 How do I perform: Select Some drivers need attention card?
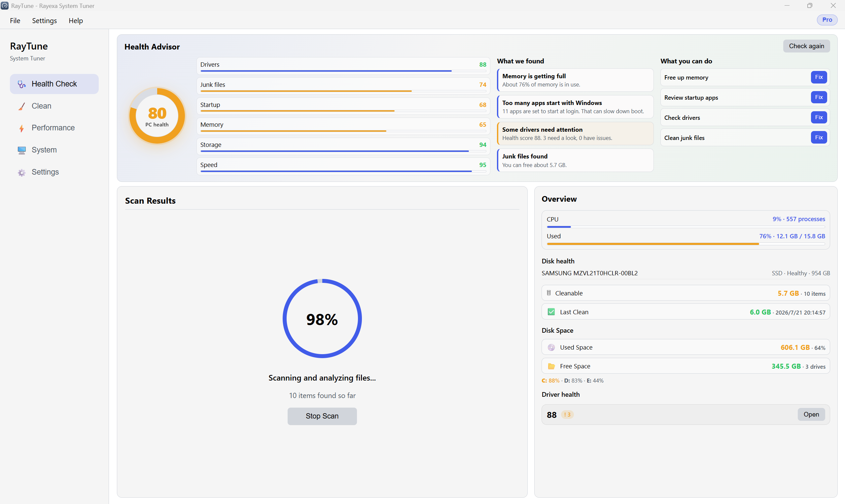tap(575, 133)
